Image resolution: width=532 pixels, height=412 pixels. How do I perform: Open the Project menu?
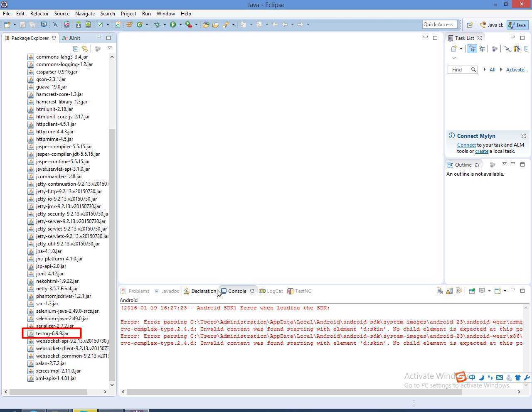[128, 14]
